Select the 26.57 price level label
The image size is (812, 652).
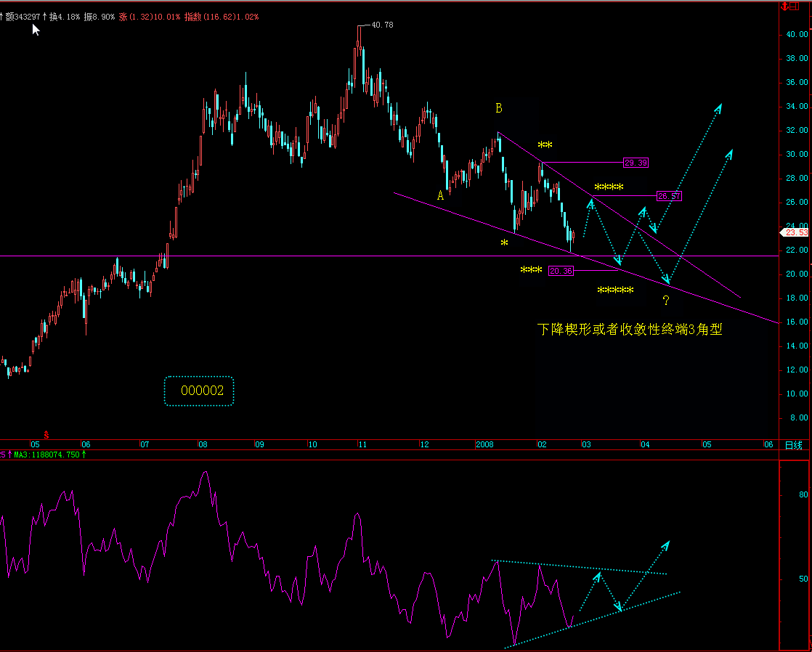point(668,196)
